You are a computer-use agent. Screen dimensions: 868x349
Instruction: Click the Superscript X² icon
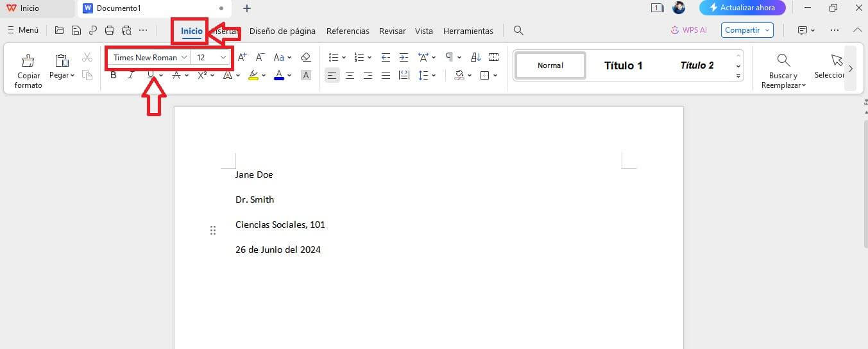point(201,75)
